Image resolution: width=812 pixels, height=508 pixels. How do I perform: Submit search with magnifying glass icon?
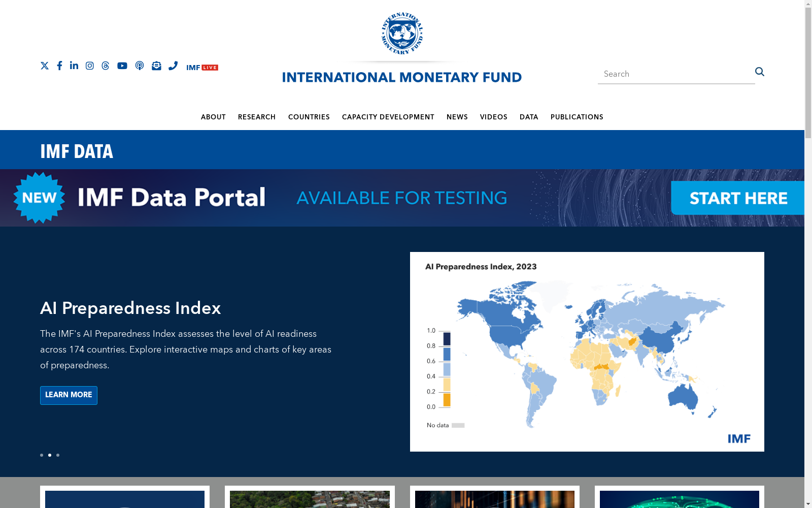pyautogui.click(x=760, y=72)
